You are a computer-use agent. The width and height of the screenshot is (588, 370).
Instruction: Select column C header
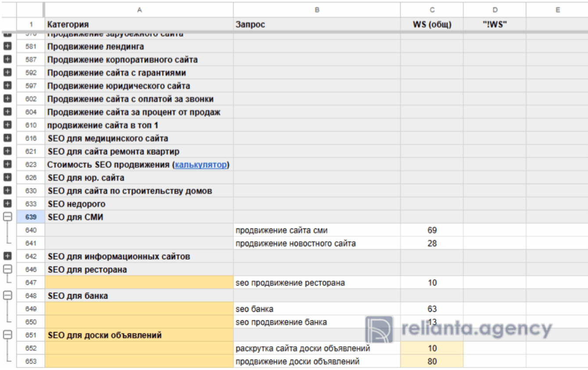(432, 10)
